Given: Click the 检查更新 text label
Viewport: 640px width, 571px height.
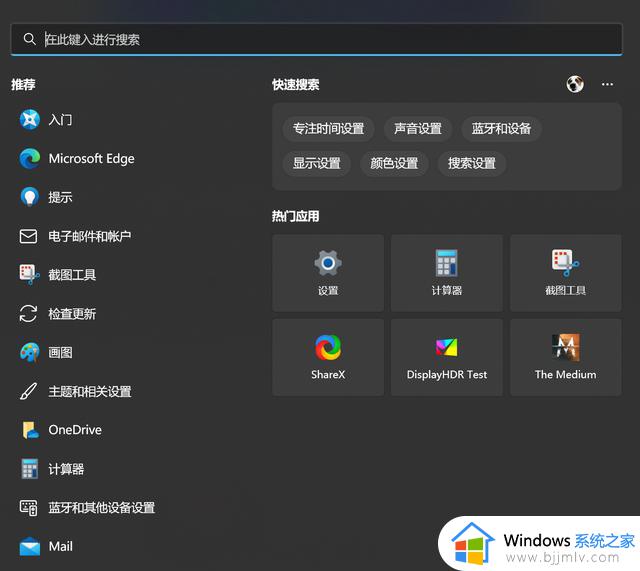Looking at the screenshot, I should 72,314.
